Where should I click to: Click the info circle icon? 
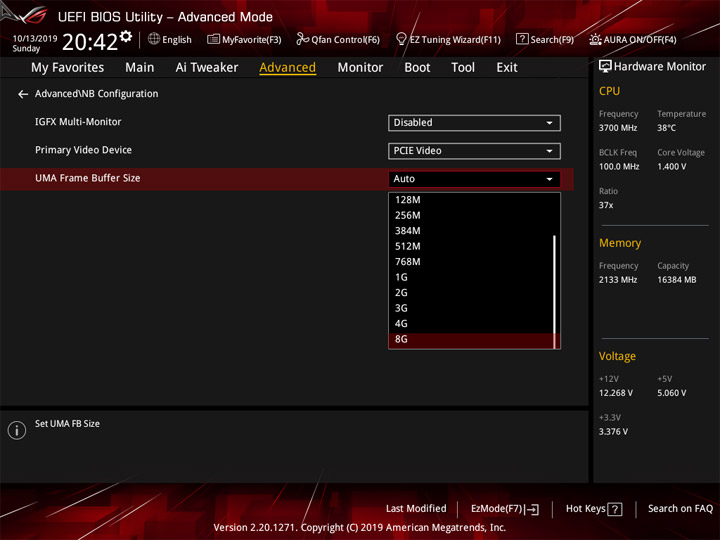tap(17, 430)
